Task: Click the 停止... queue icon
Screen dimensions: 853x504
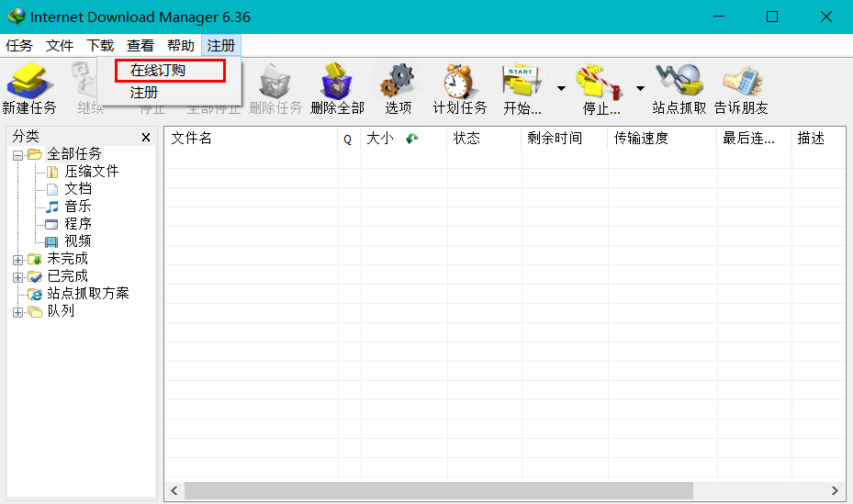Action: pyautogui.click(x=600, y=83)
